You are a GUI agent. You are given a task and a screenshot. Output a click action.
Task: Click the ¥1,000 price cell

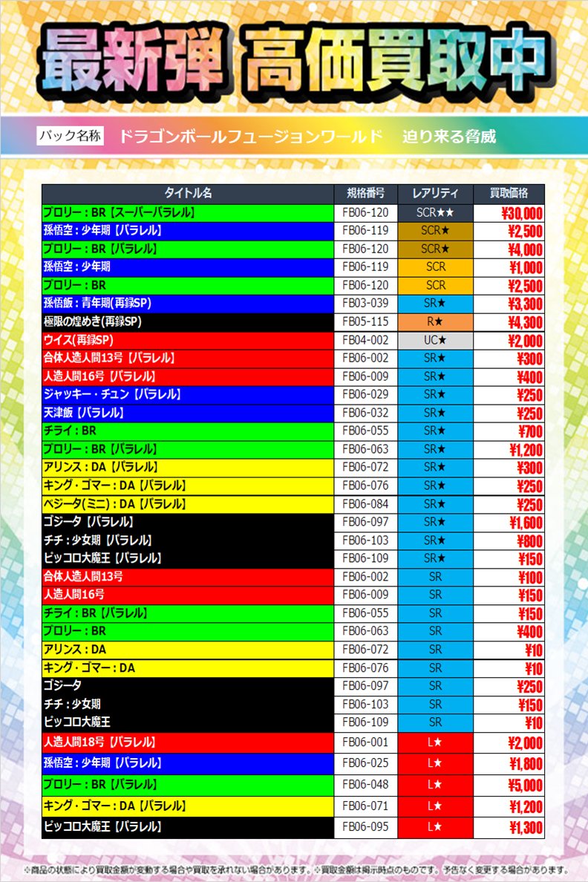click(x=509, y=267)
